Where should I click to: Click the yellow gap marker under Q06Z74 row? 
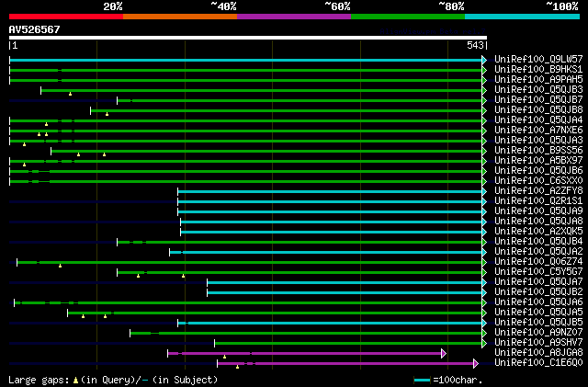point(60,266)
